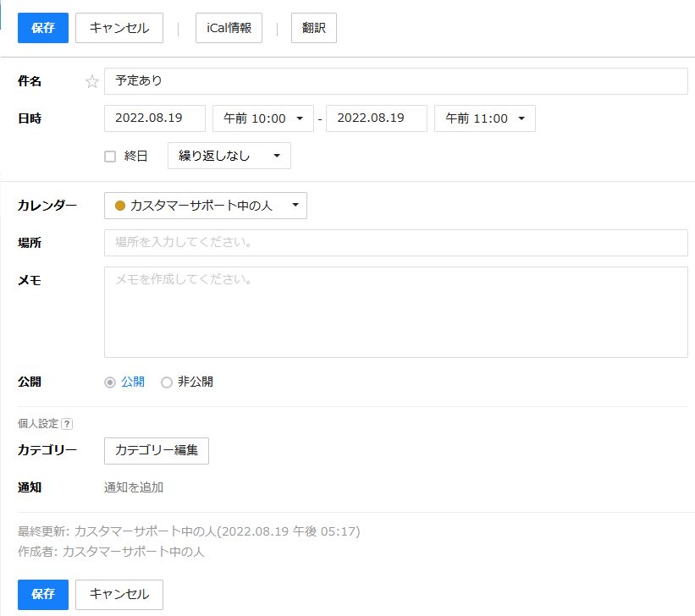Open the end time 午前 11:00 dropdown
This screenshot has width=695, height=616.
click(x=484, y=119)
